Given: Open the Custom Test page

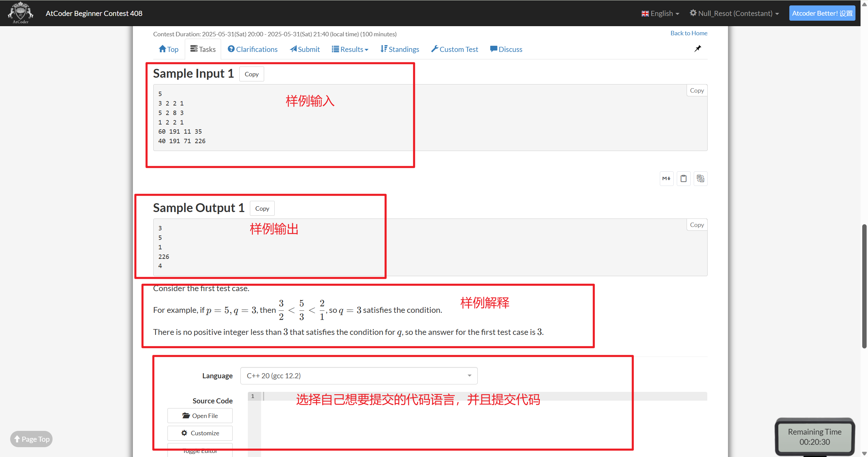Looking at the screenshot, I should coord(455,49).
